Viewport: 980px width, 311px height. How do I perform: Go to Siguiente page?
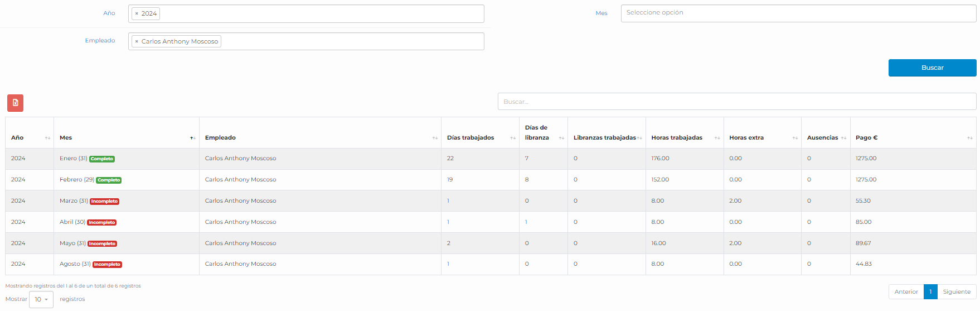click(957, 291)
